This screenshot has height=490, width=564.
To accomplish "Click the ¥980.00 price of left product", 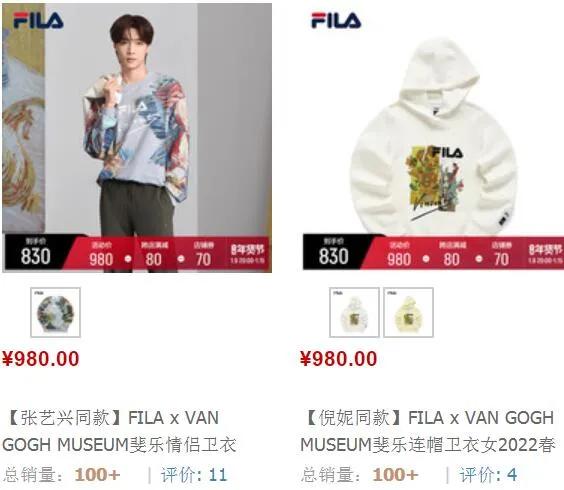I will 40,359.
